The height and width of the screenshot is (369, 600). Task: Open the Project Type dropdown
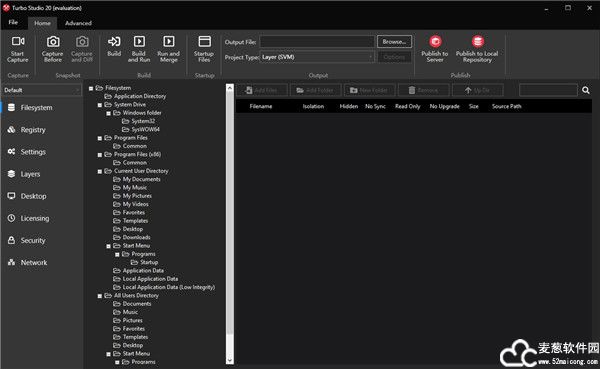point(317,57)
